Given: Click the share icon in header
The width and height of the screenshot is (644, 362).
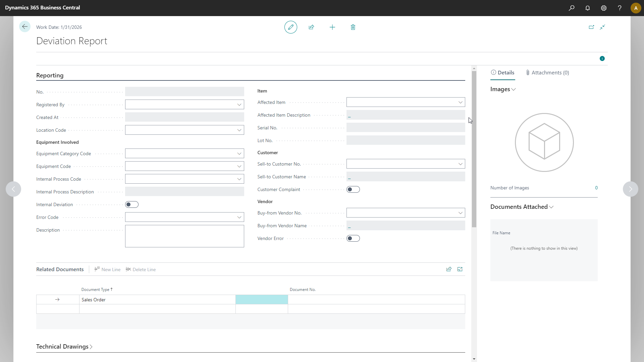Looking at the screenshot, I should [311, 27].
